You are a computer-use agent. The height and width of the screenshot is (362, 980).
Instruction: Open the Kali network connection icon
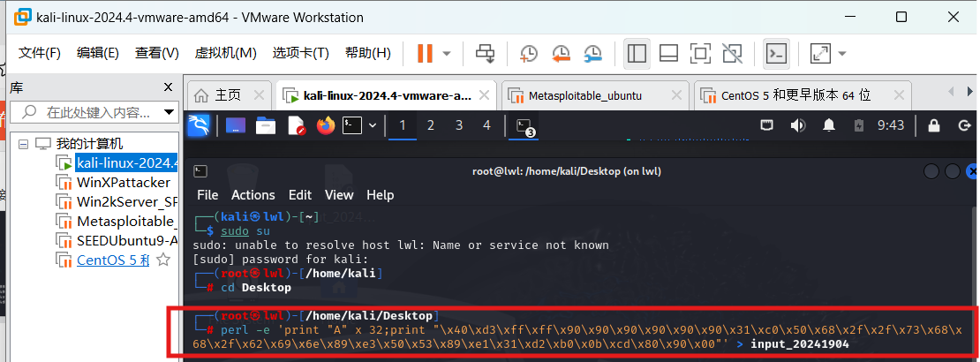[767, 125]
